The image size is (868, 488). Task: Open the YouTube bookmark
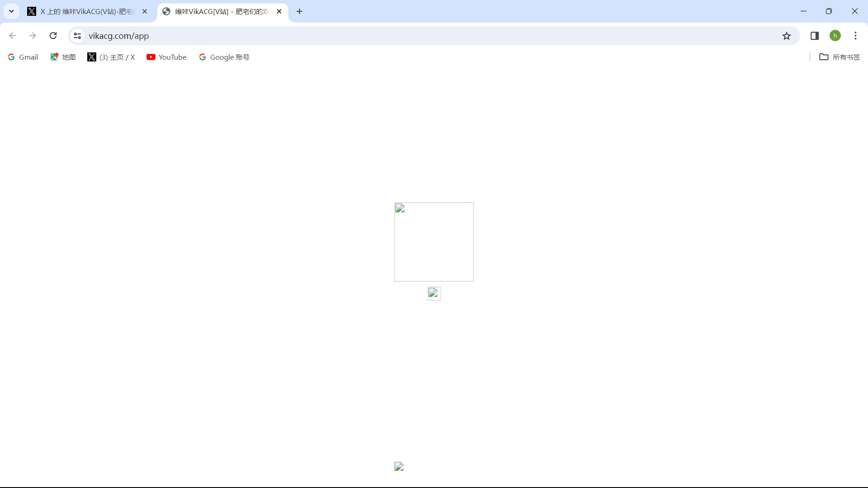tap(166, 57)
